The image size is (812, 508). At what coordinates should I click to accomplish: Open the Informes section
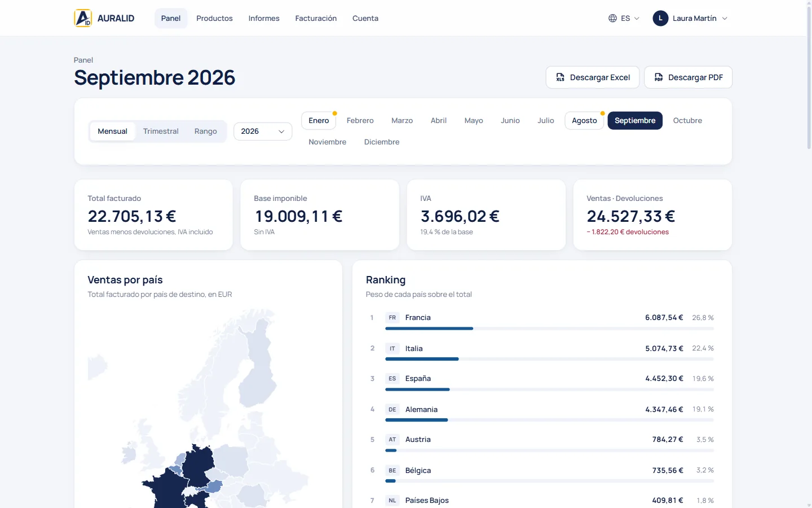(264, 18)
